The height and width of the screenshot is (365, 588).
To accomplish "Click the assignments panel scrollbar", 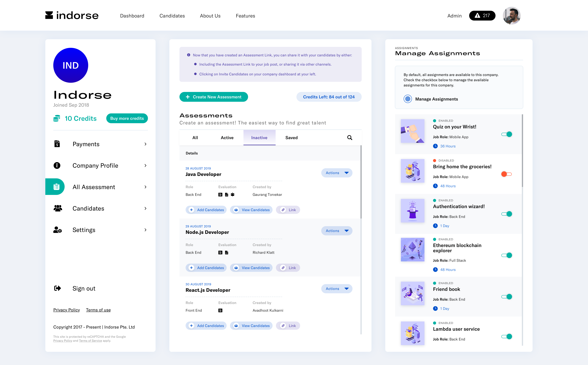I will point(522,150).
